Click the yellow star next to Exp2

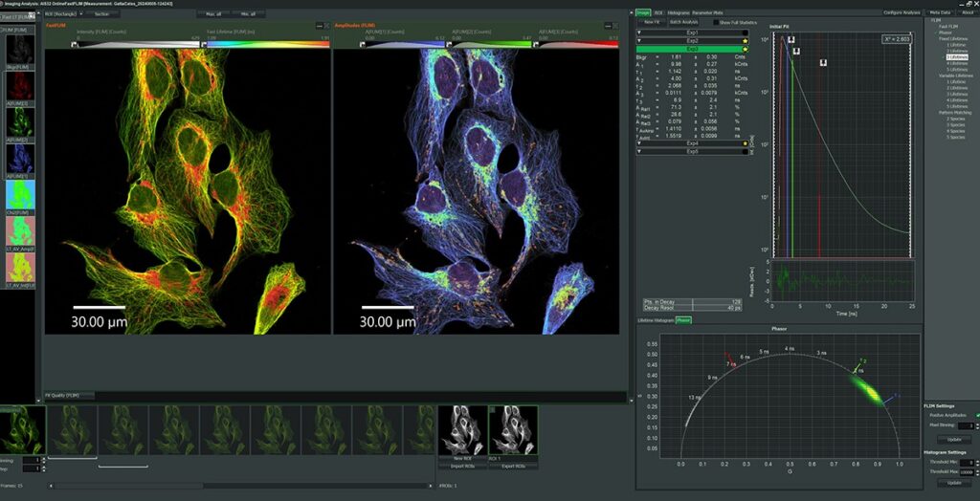tap(745, 40)
